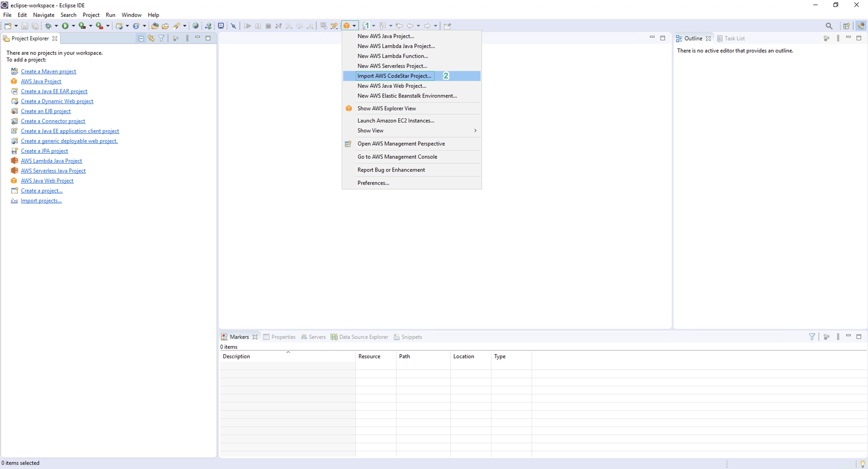Viewport: 868px width, 469px height.
Task: Open the Window menu in menu bar
Action: [x=131, y=15]
